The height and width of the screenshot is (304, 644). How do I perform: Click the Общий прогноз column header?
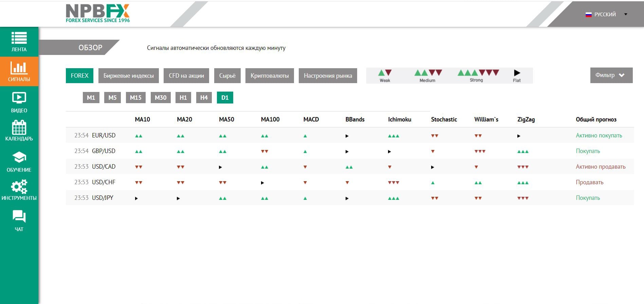pos(596,119)
